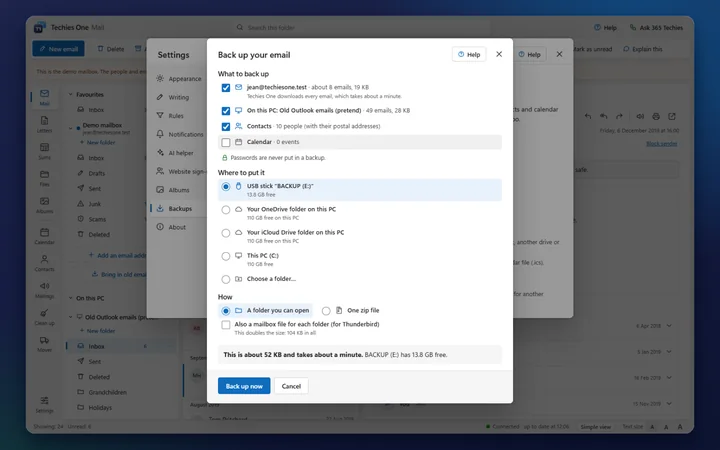
Task: Click the Block sender link
Action: (x=662, y=144)
